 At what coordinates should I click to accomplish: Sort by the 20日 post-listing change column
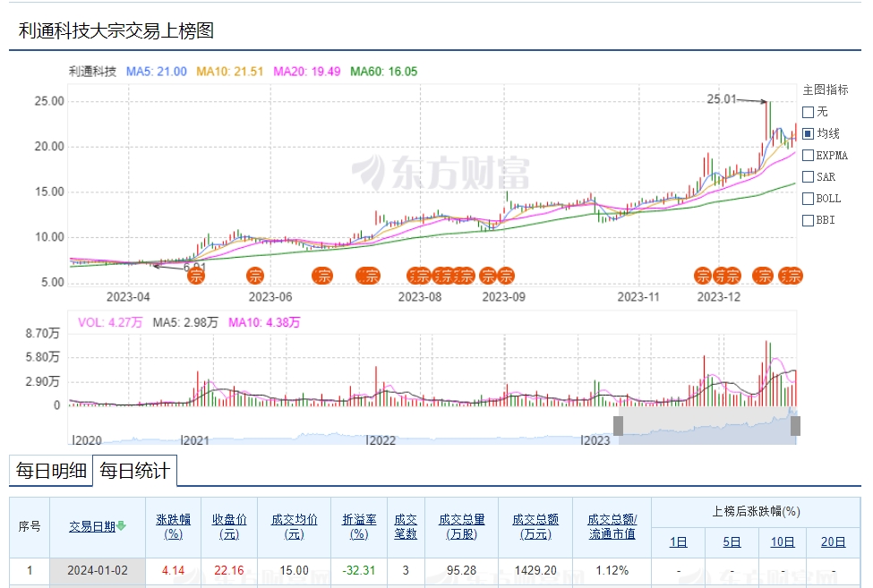pyautogui.click(x=833, y=541)
